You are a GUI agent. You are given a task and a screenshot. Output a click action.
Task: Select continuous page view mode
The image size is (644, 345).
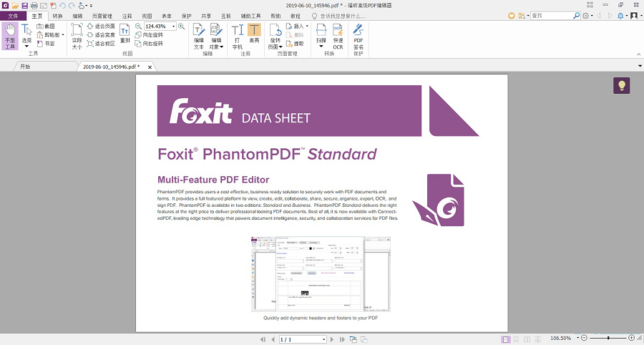pyautogui.click(x=516, y=339)
